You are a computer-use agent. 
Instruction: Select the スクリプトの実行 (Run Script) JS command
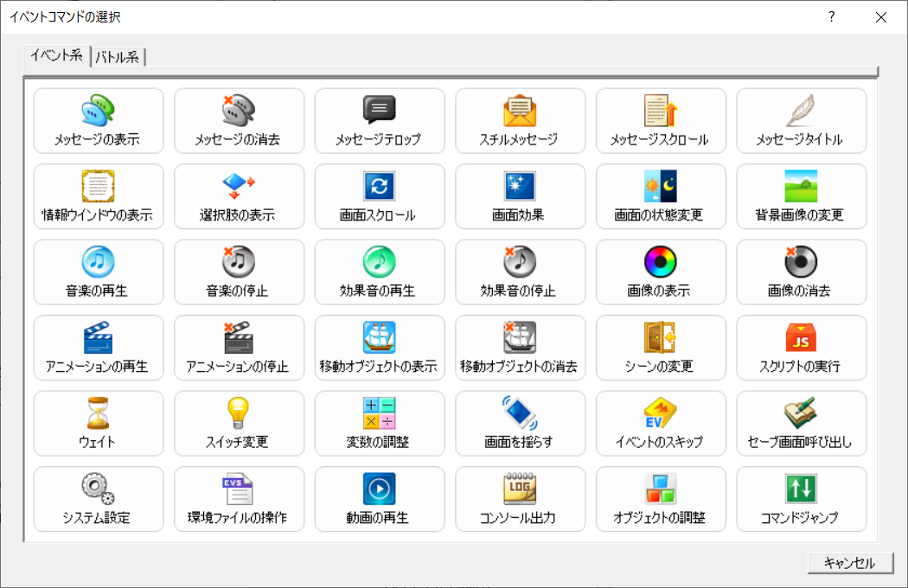pos(801,348)
